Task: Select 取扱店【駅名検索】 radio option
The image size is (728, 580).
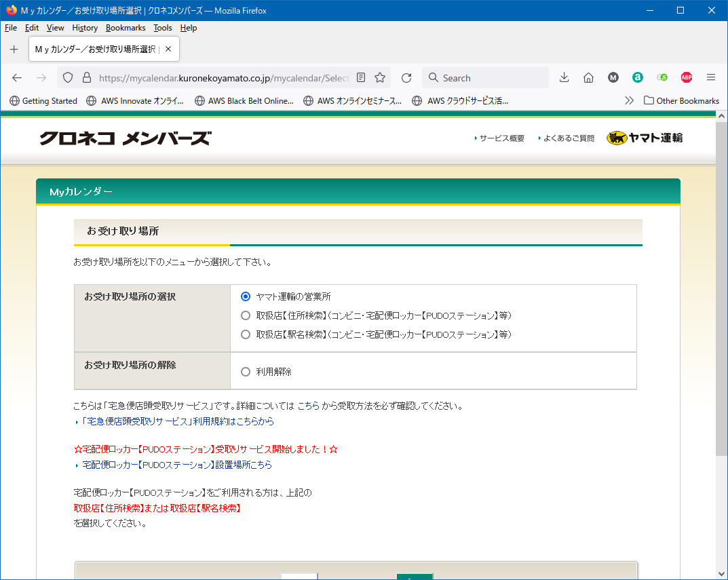Action: (x=246, y=334)
